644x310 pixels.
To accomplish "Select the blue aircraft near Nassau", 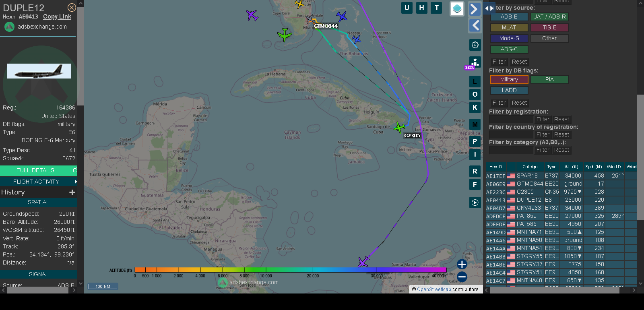I will click(356, 39).
